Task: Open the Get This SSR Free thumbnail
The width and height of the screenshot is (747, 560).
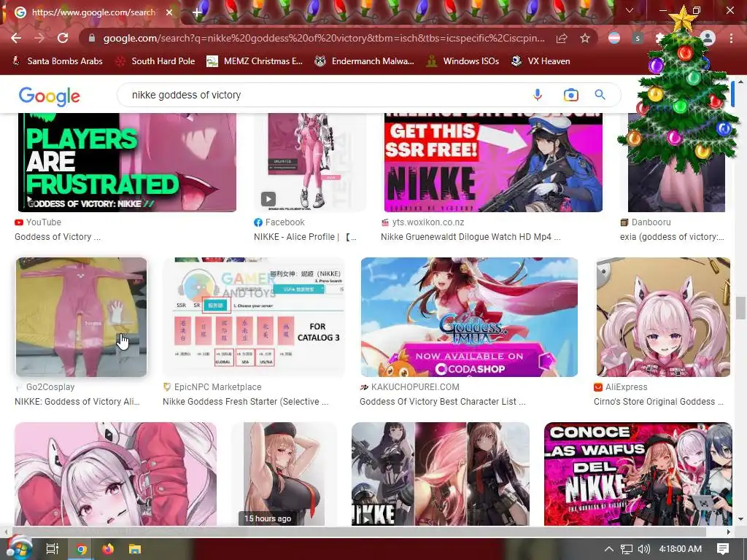Action: 493,163
